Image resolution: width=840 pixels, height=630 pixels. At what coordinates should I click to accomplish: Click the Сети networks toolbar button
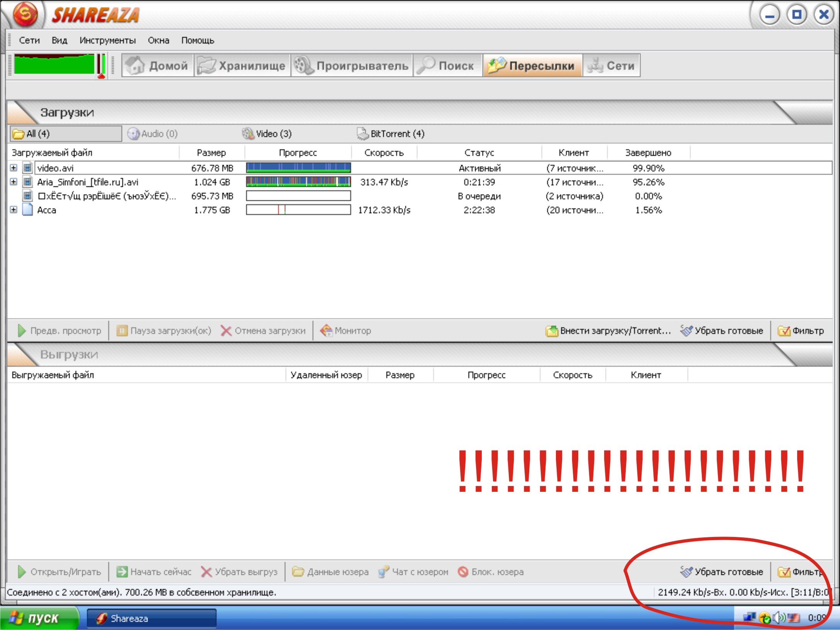coord(611,66)
